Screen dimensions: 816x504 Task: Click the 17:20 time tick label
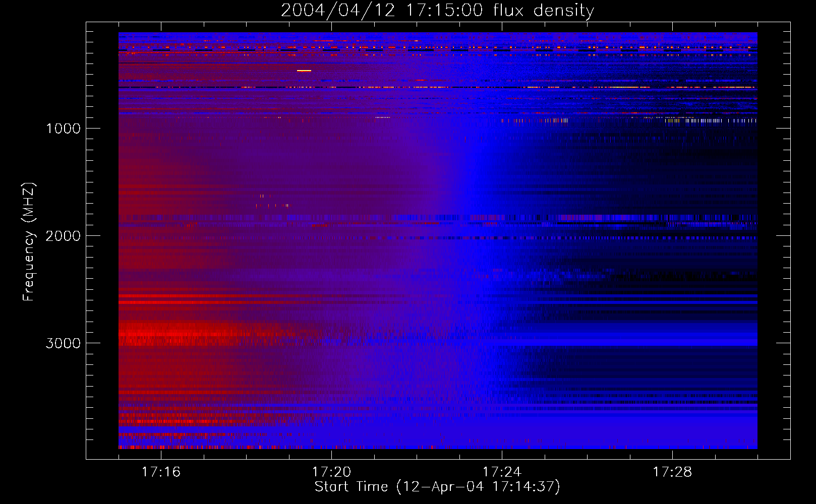331,472
